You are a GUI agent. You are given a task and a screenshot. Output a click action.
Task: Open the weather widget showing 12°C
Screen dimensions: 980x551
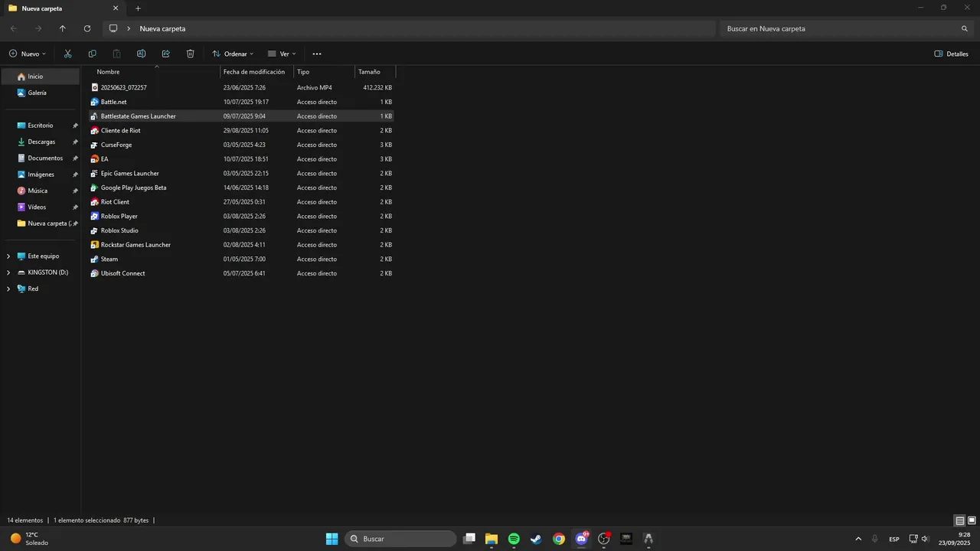coord(29,539)
